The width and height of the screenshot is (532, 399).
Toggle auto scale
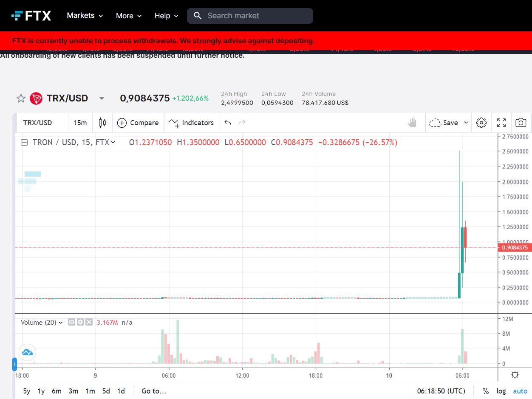click(x=520, y=391)
